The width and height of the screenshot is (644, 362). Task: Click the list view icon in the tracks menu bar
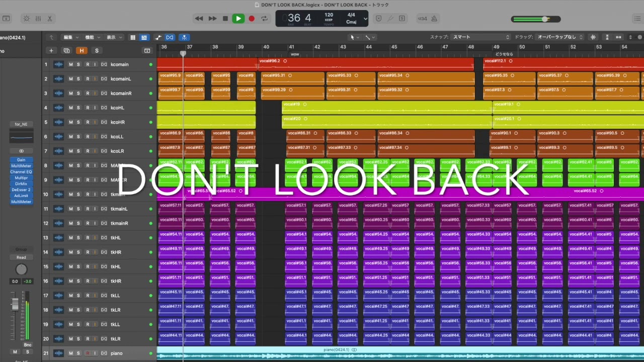(x=144, y=37)
